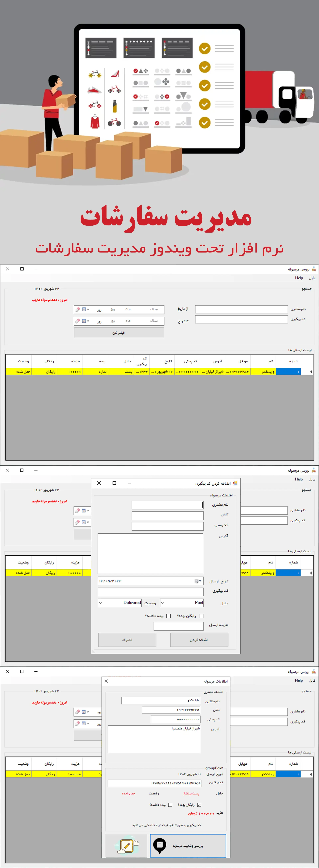This screenshot has width=319, height=868.
Task: Tick رایگان بوده؟ checkbox in add tracking dialog
Action: click(x=201, y=616)
